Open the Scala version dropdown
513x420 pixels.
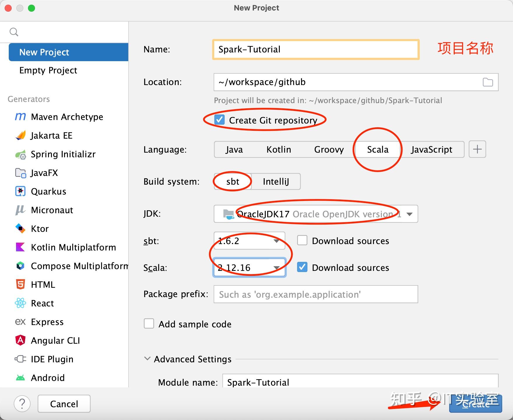coord(250,268)
